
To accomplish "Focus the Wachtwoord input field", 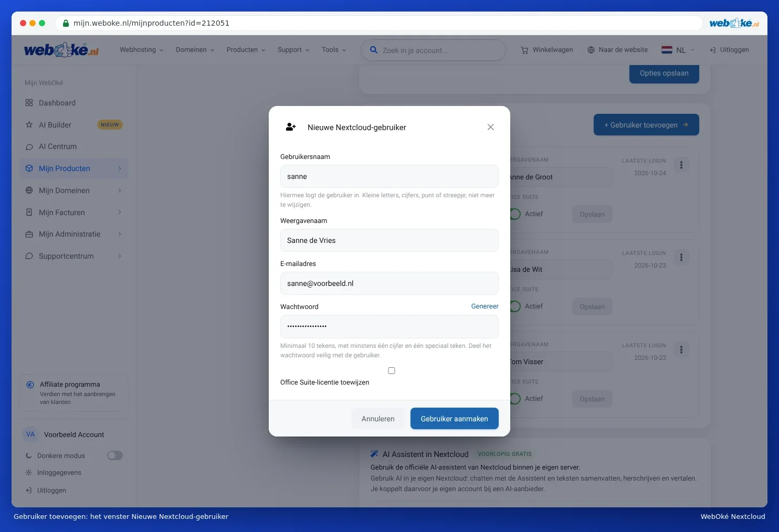I will point(389,326).
